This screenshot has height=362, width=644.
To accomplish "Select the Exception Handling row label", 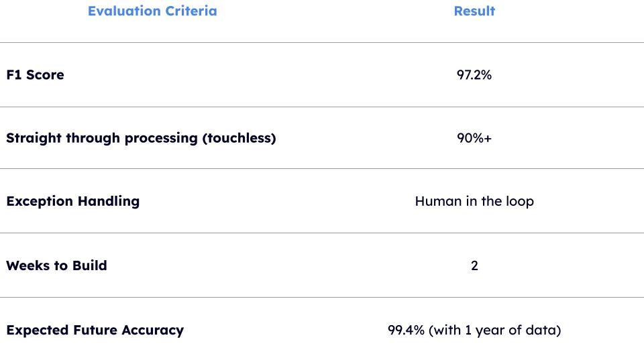I will click(x=72, y=201).
